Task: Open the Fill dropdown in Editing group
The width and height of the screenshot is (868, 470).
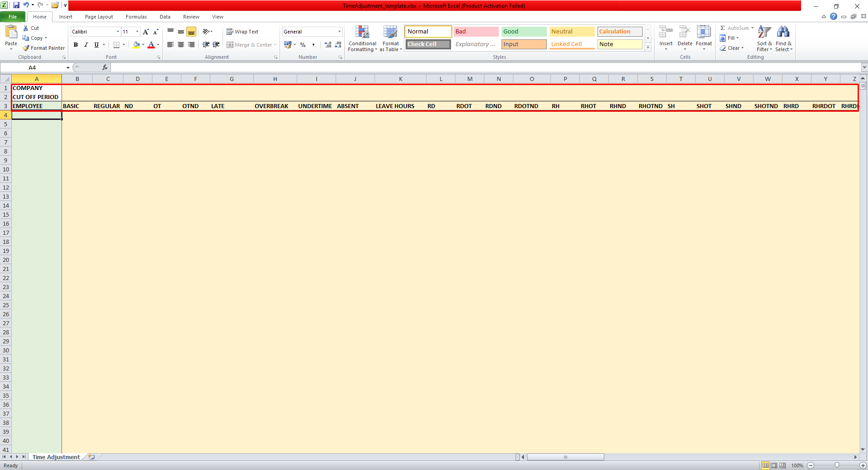Action: point(729,38)
